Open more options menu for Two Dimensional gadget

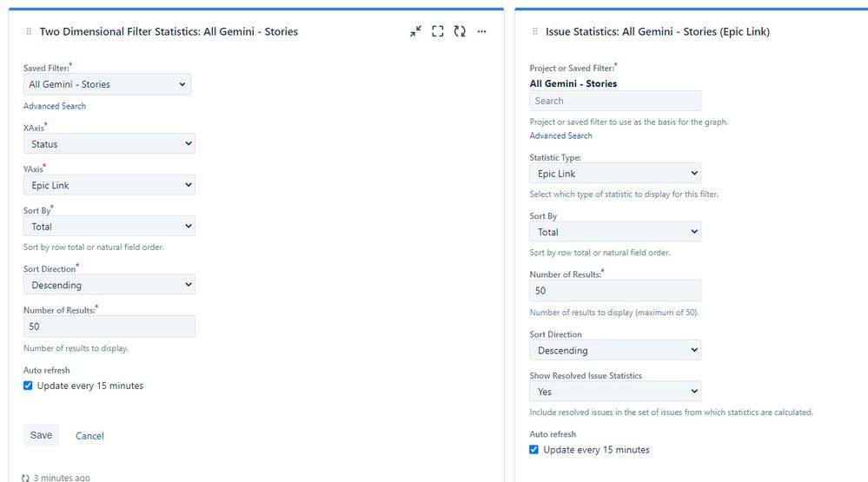[x=481, y=31]
